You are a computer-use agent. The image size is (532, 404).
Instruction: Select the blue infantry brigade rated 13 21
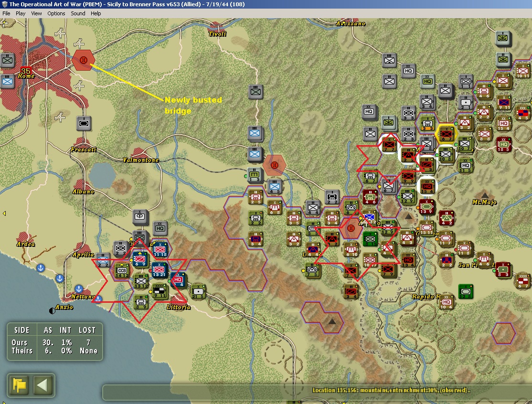coord(159,270)
